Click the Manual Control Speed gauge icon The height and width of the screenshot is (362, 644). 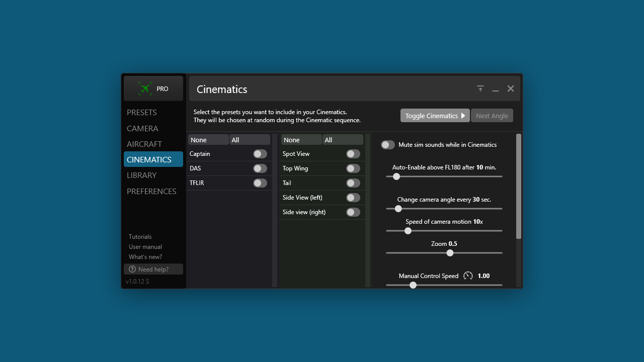(x=468, y=276)
